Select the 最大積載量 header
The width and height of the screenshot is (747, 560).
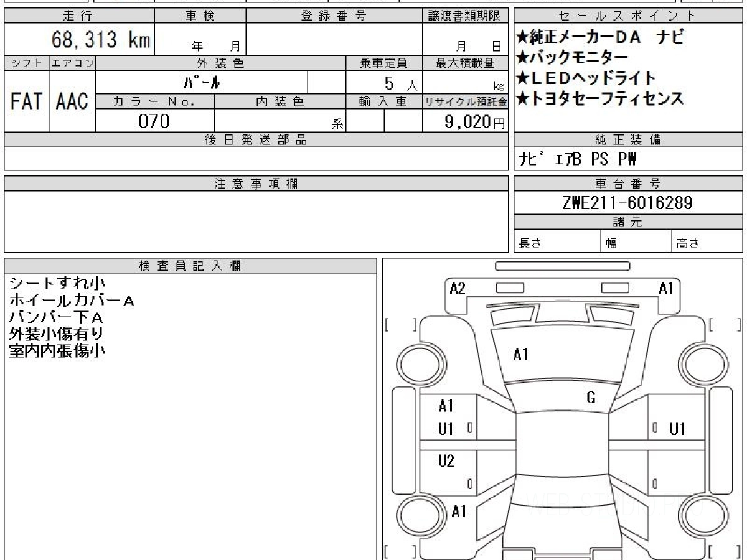point(465,63)
